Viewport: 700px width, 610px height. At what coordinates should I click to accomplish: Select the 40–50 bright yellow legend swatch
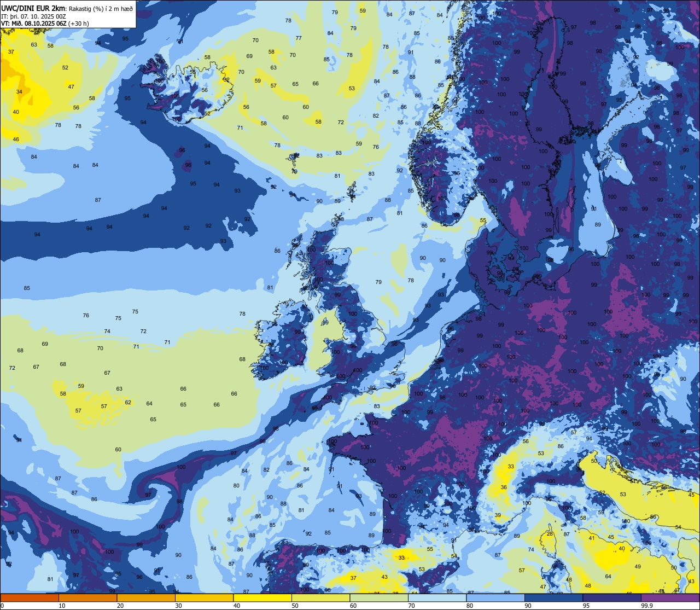(x=262, y=598)
